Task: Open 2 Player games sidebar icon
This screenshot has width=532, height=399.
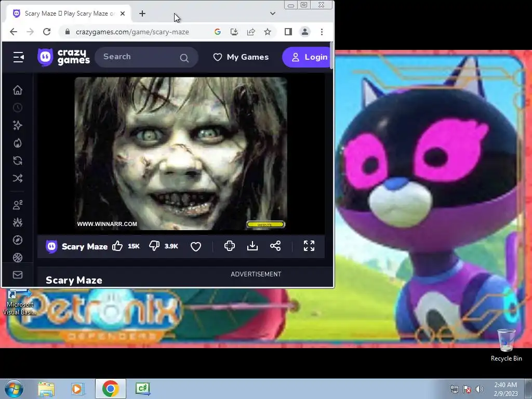Action: tap(18, 205)
